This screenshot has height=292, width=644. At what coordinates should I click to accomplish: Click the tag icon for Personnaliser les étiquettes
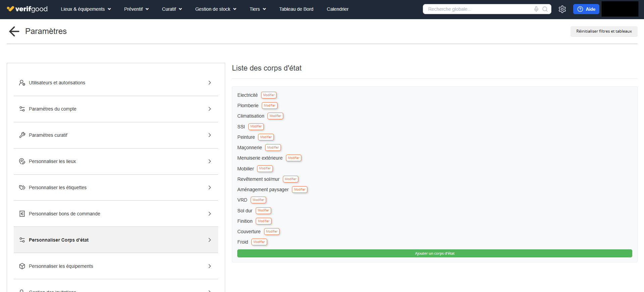[x=22, y=187]
